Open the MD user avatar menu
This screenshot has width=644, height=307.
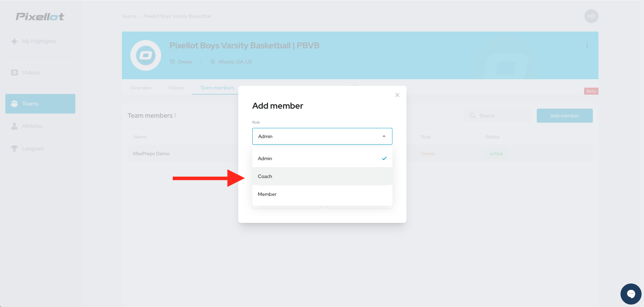[591, 16]
